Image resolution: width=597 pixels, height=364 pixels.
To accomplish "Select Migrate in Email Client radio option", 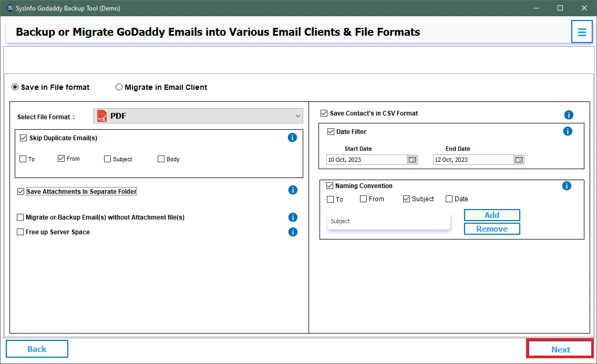I will point(119,87).
